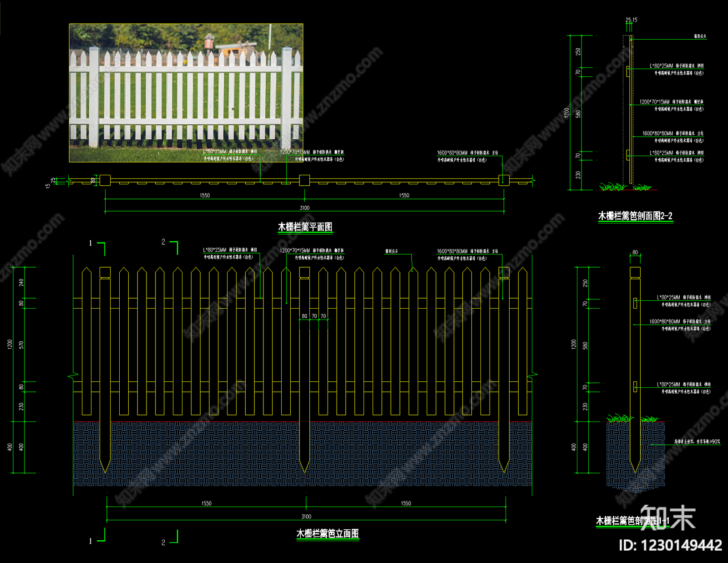
Task: Click the soil compaction >90% note
Action: [x=697, y=441]
